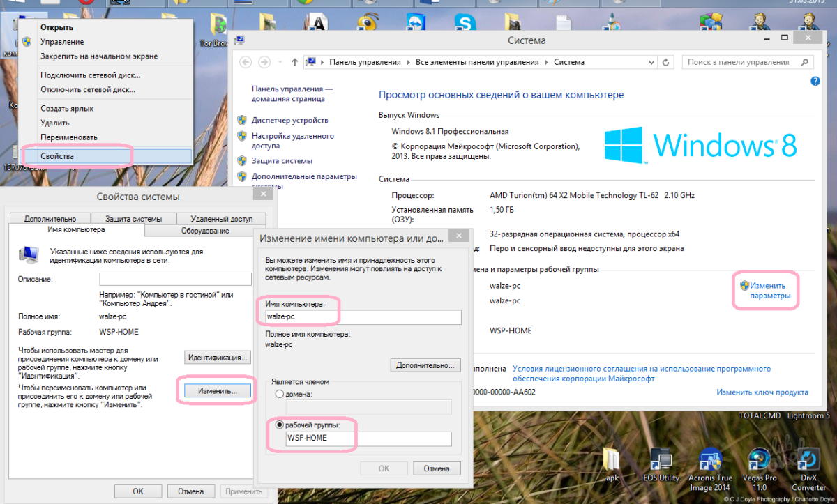Click the refresh button in address bar

(x=666, y=62)
